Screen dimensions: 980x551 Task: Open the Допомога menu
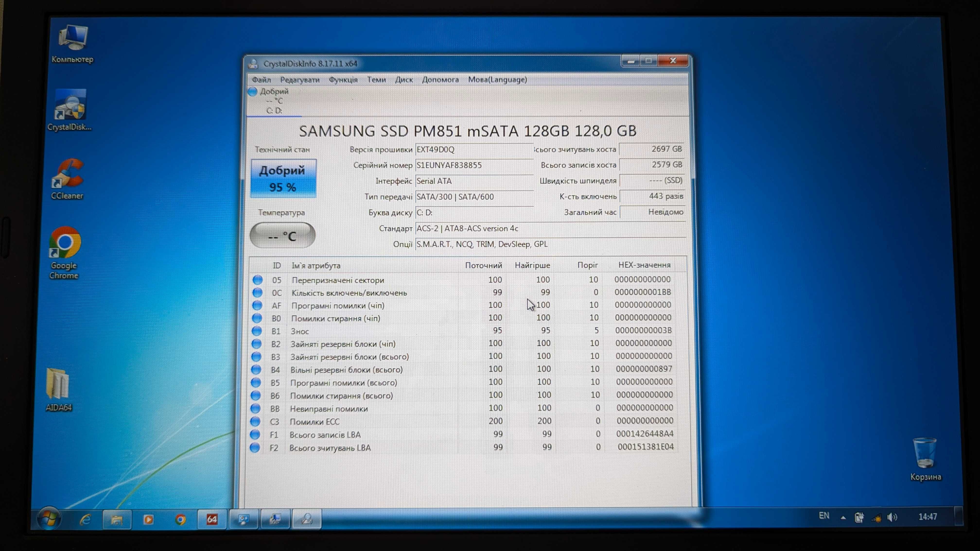tap(440, 79)
